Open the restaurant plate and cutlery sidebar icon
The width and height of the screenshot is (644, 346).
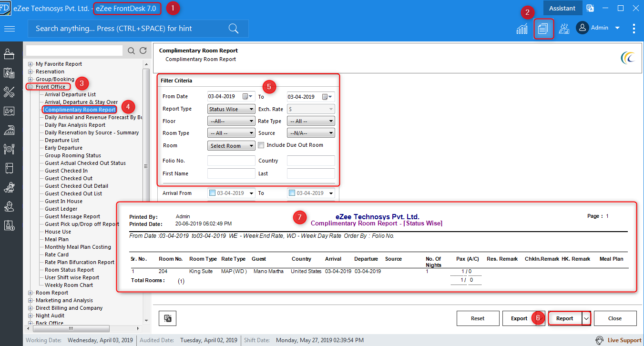9,149
